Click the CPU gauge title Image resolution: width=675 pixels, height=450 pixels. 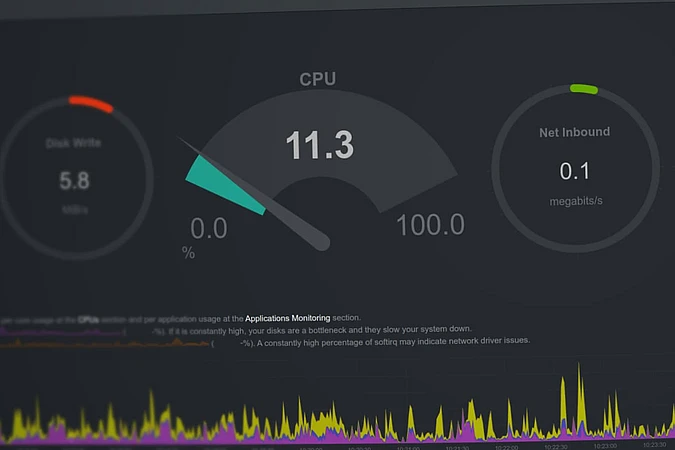318,79
